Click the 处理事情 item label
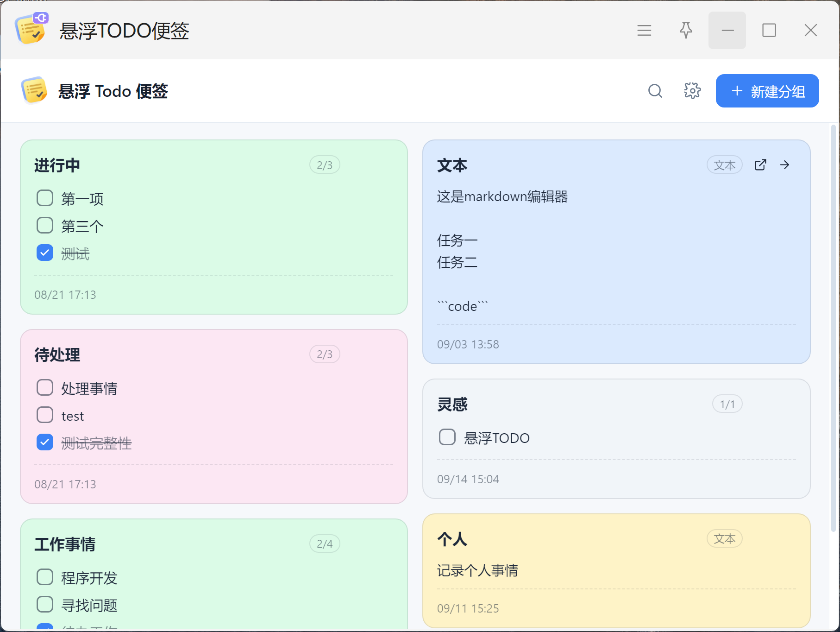The height and width of the screenshot is (632, 840). (x=89, y=388)
